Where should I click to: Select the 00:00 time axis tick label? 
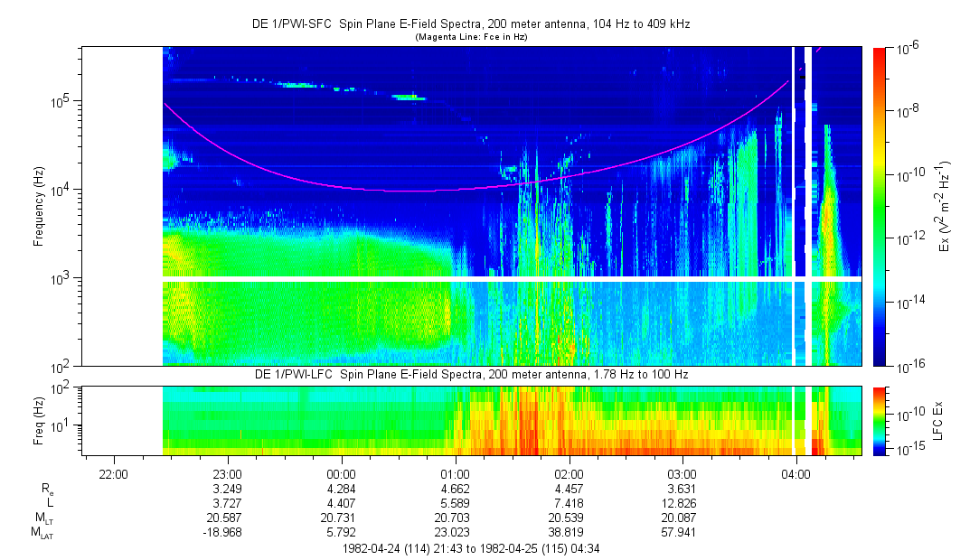click(x=341, y=473)
